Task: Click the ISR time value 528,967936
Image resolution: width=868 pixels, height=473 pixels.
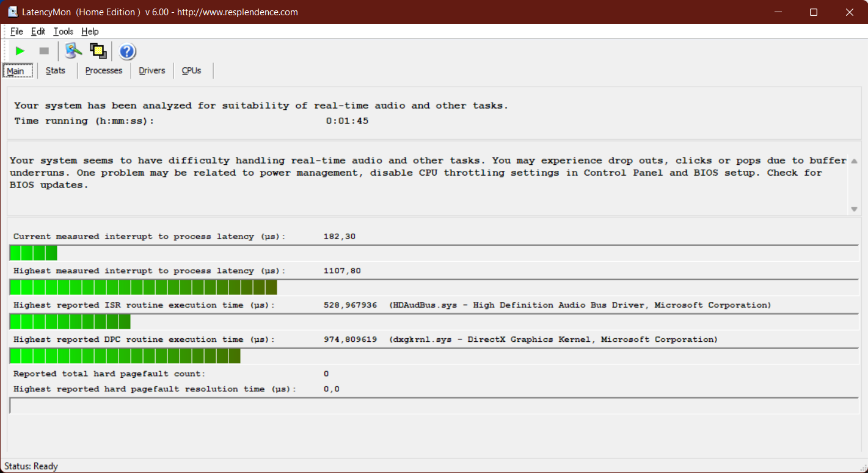Action: 350,305
